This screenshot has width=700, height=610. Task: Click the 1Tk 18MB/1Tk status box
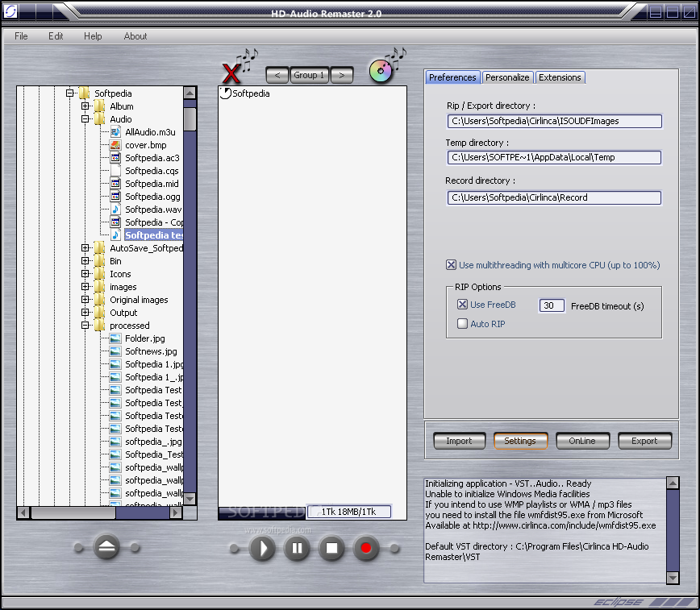(348, 512)
